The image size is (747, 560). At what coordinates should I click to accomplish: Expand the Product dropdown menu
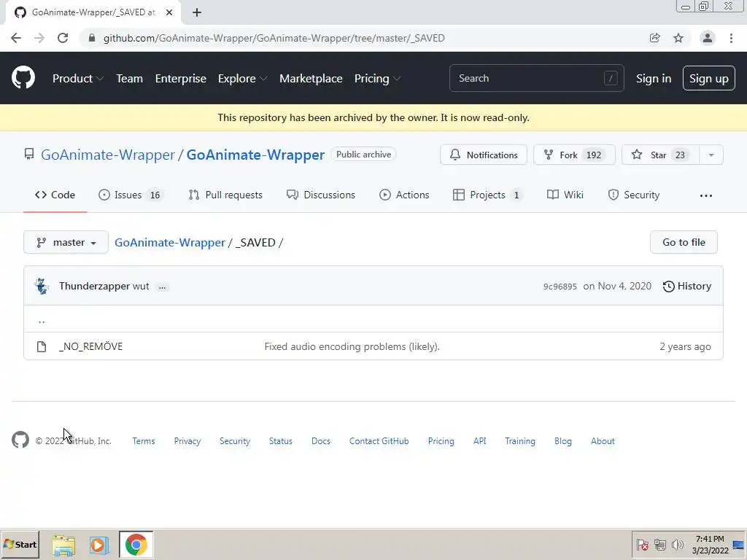(x=77, y=79)
